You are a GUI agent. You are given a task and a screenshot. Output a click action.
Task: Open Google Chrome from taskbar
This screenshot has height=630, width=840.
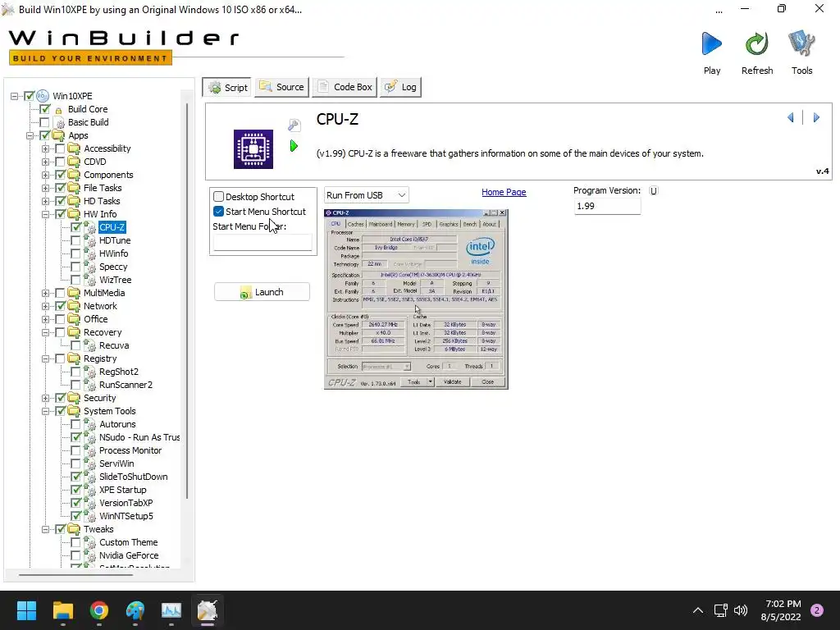point(99,610)
